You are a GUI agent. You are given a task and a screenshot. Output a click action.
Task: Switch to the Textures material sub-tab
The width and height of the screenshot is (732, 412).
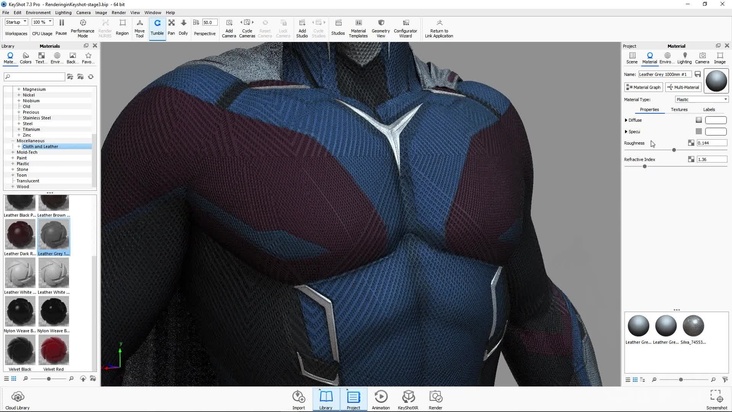[x=679, y=109]
